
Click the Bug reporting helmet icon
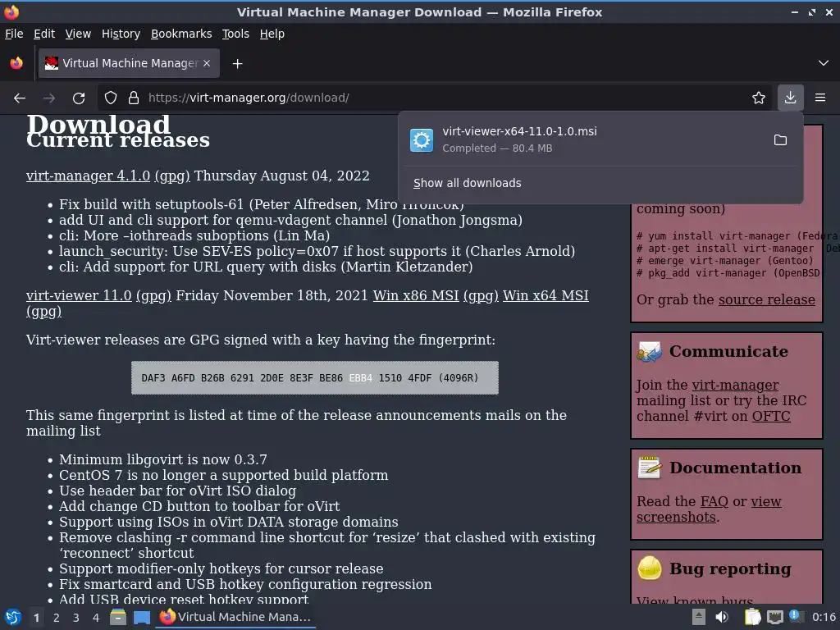650,568
